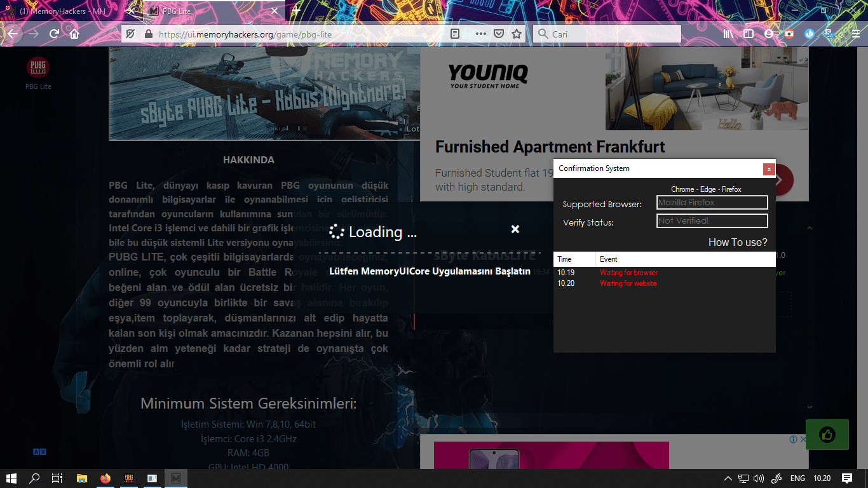Image resolution: width=868 pixels, height=488 pixels.
Task: Click the Cari search box
Action: 607,34
